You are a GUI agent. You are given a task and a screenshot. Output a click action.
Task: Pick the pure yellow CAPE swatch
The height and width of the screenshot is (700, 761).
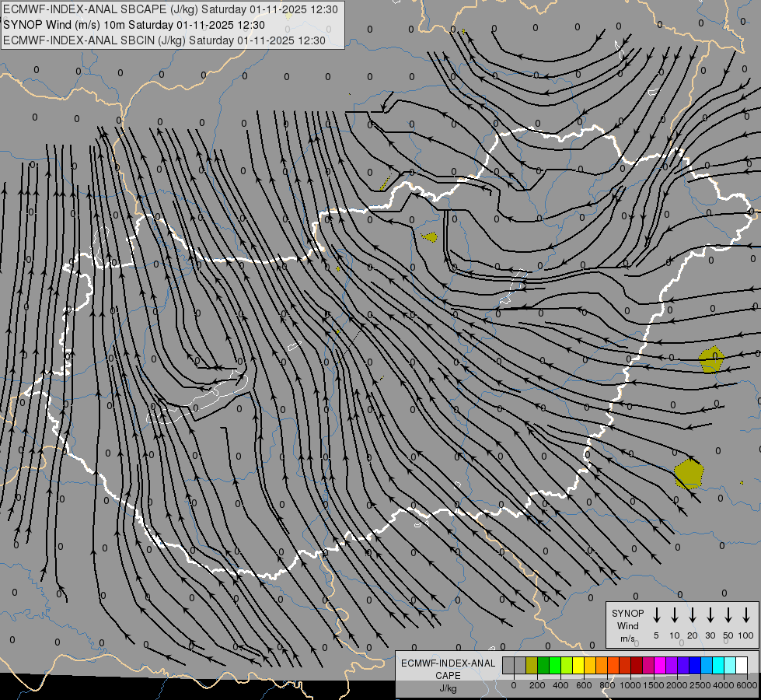pyautogui.click(x=578, y=665)
